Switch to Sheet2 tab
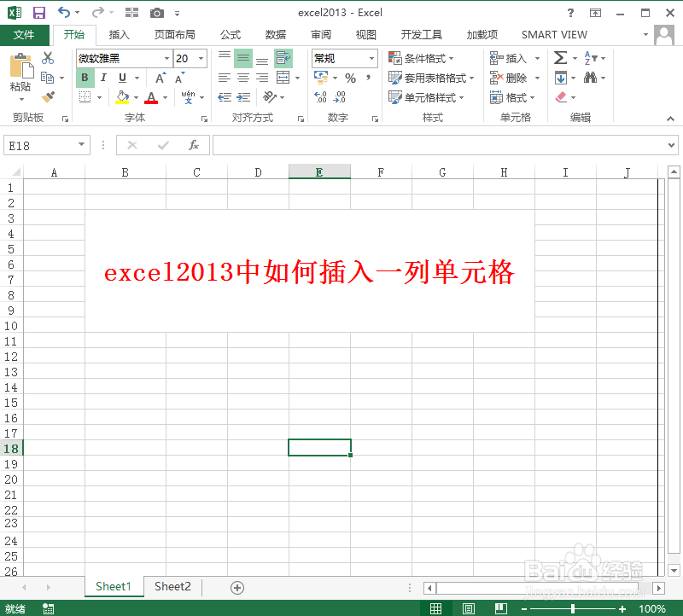This screenshot has width=683, height=616. (172, 587)
